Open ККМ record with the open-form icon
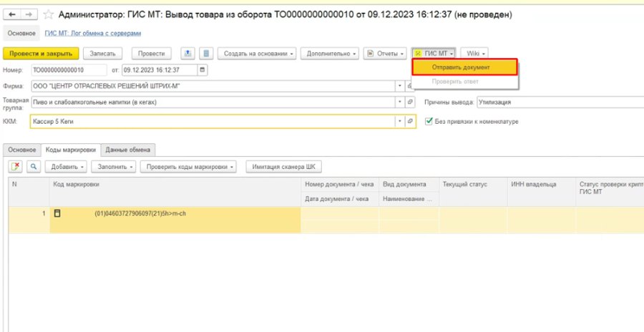 tap(409, 121)
